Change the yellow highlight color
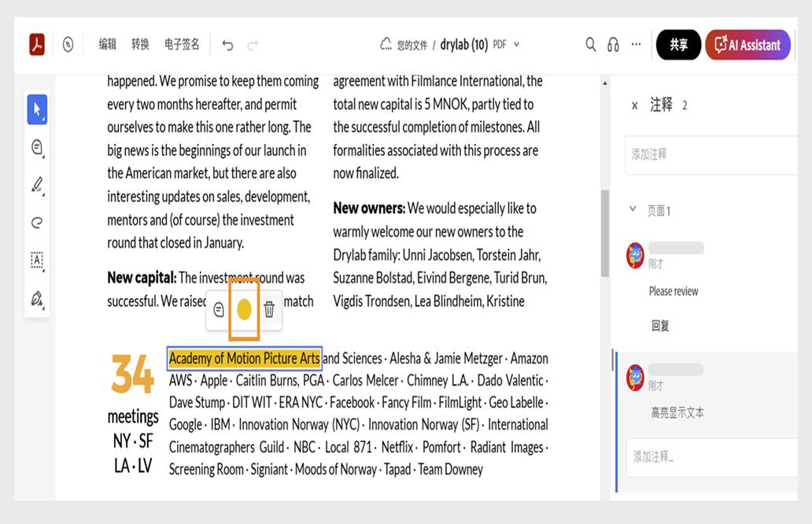This screenshot has height=524, width=812. (x=244, y=309)
